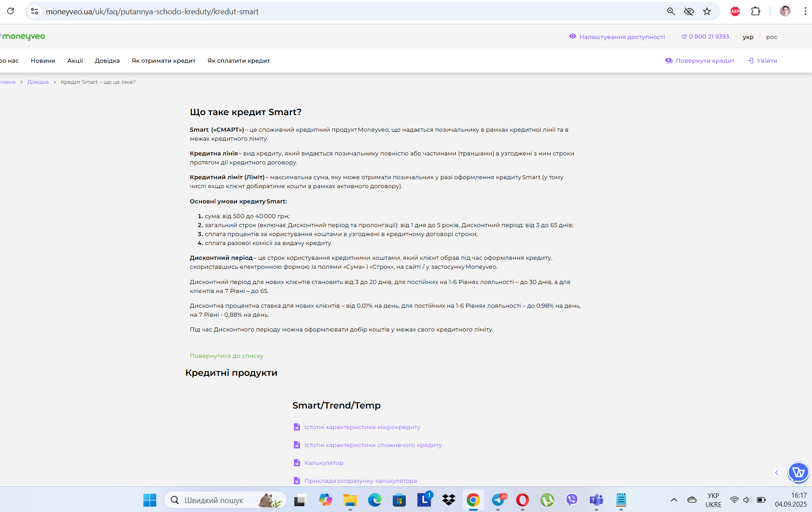Open site information icon in address bar
The width and height of the screenshot is (812, 512).
click(34, 11)
